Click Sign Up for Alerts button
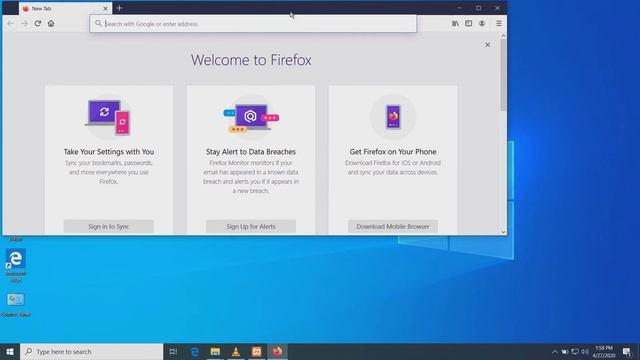The image size is (640, 360). pos(251,227)
